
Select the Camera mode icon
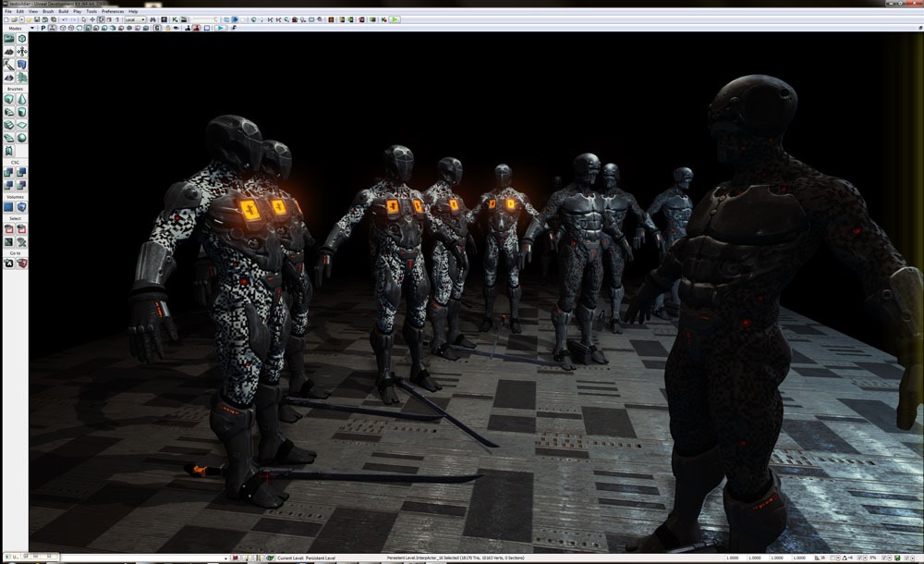9,39
